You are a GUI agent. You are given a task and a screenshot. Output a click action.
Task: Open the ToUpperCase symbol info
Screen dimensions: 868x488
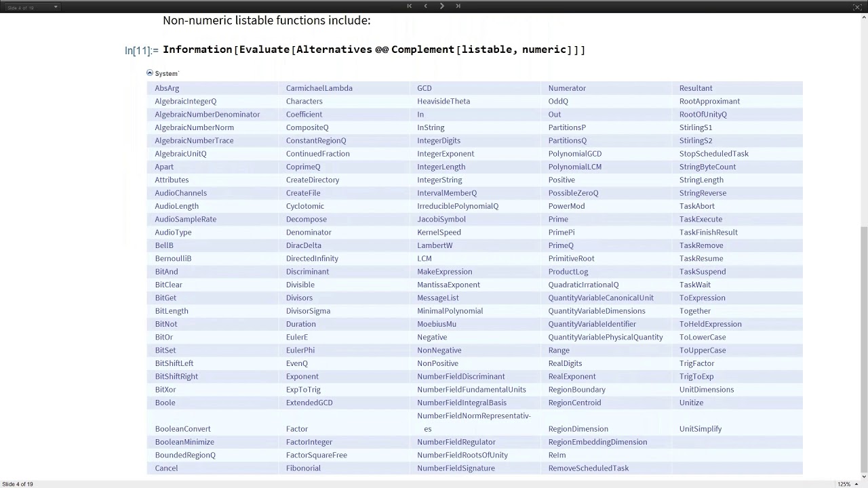703,350
